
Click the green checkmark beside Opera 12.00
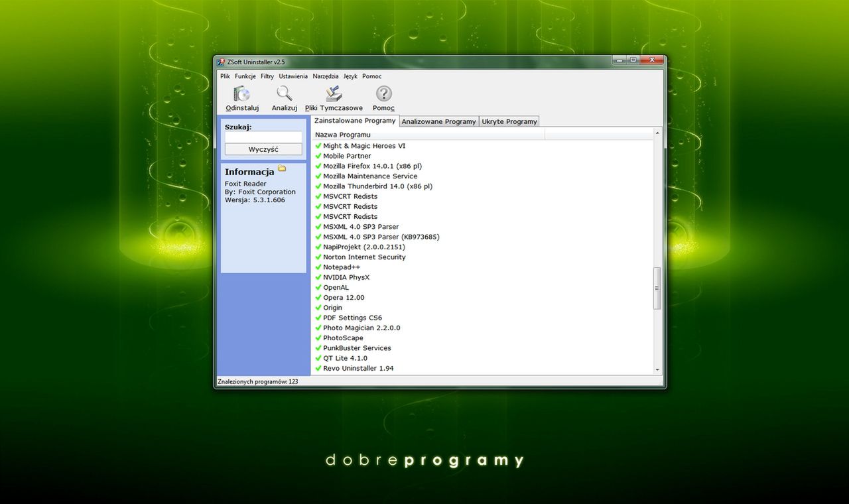point(318,297)
